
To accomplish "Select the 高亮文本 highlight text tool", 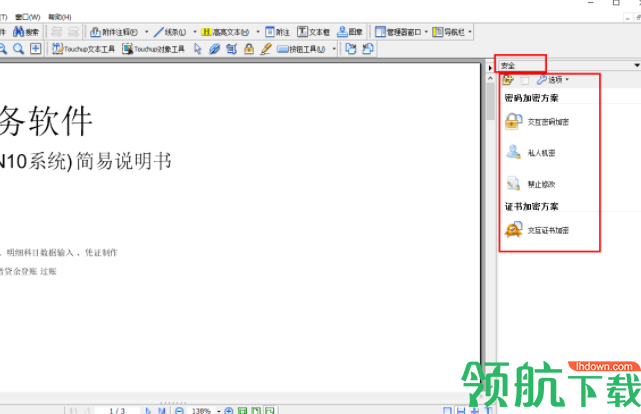I will point(225,32).
